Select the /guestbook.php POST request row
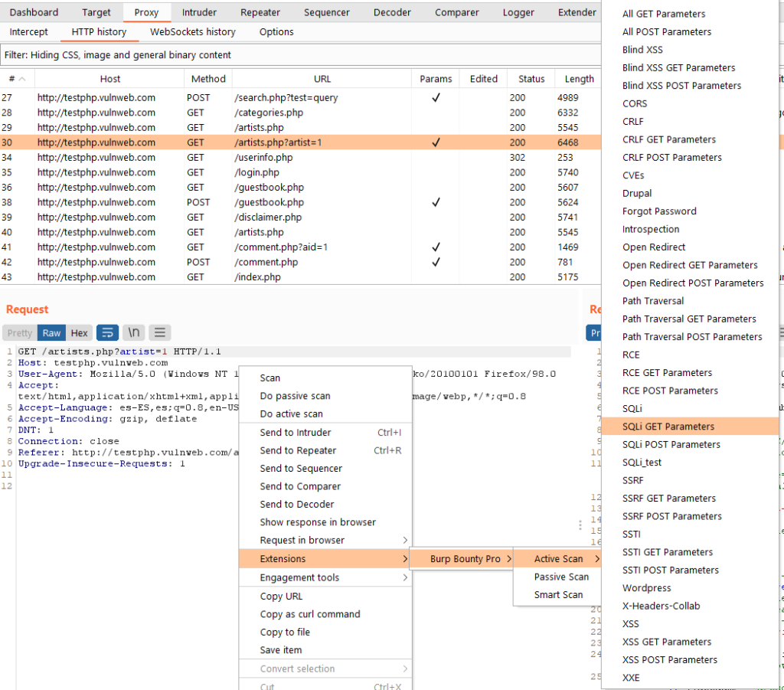 (268, 203)
